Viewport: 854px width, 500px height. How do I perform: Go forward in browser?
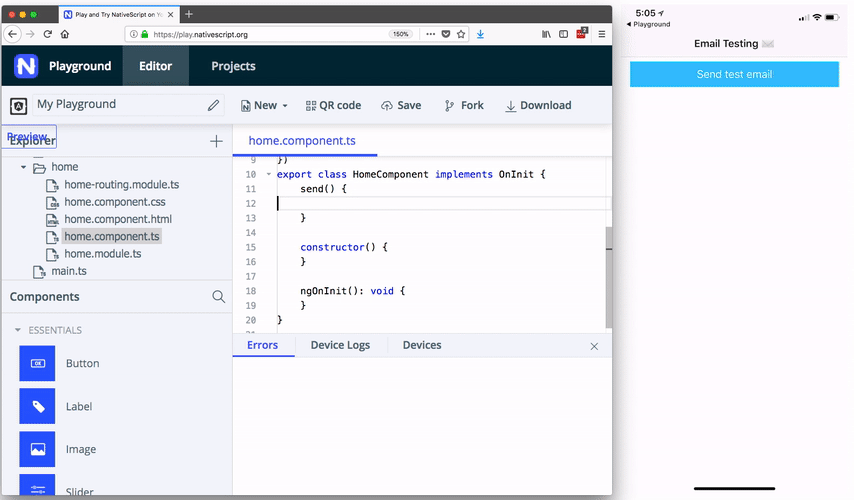tap(30, 34)
